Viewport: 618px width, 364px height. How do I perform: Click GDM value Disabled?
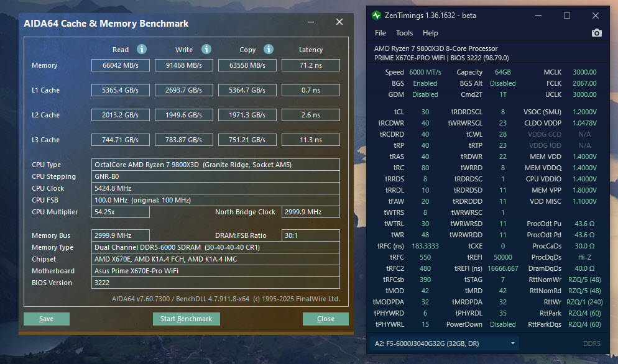[x=425, y=94]
